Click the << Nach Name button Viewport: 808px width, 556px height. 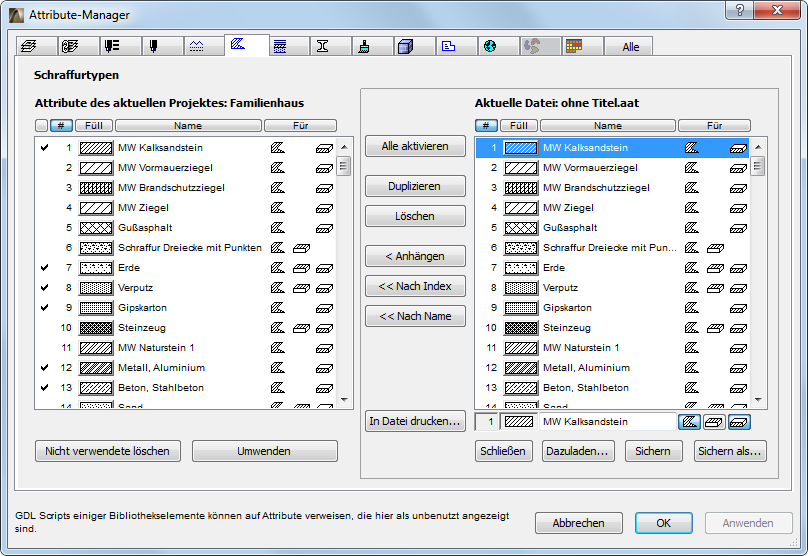click(415, 316)
